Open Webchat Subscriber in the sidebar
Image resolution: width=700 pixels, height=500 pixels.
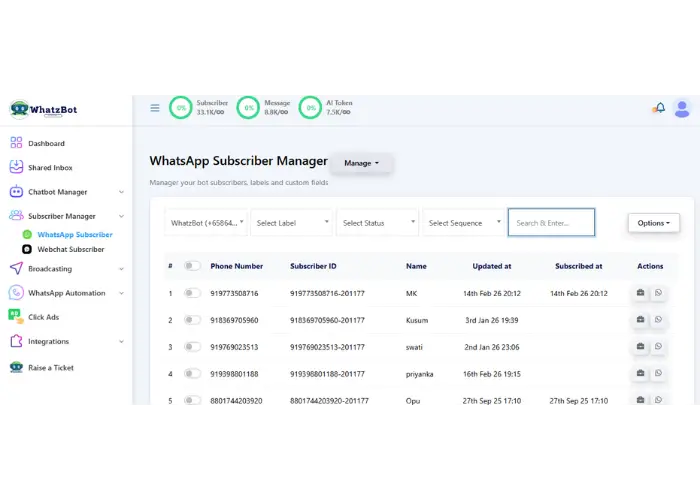pyautogui.click(x=70, y=249)
